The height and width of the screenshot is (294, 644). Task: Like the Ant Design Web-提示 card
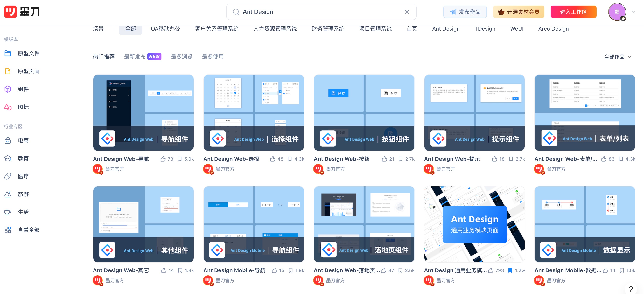tap(494, 159)
